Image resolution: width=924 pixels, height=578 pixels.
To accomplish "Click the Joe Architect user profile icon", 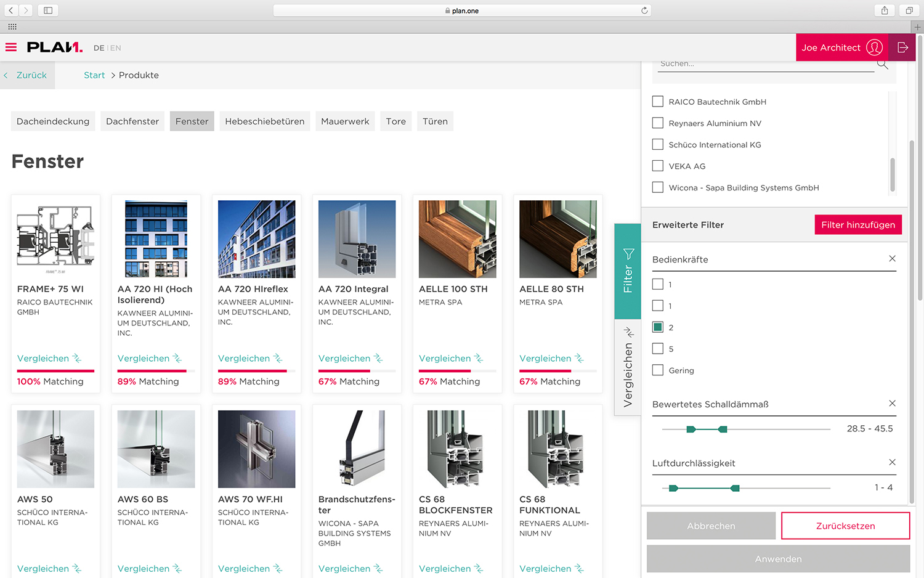I will [874, 47].
